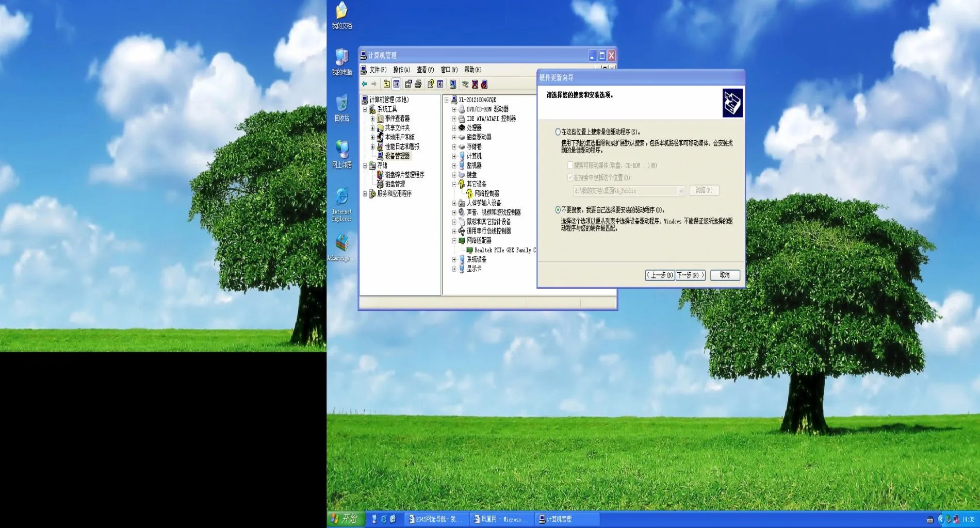
Task: Click 取消 cancel button in wizard
Action: pos(725,275)
